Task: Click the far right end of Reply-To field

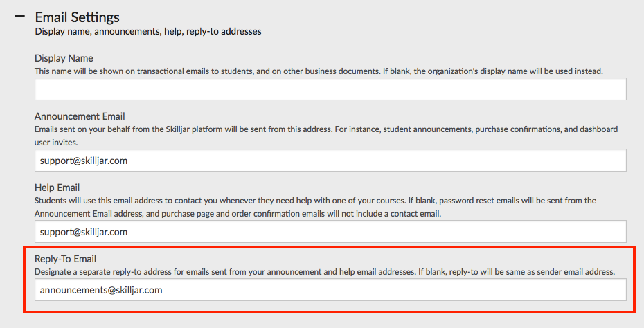Action: tap(618, 290)
